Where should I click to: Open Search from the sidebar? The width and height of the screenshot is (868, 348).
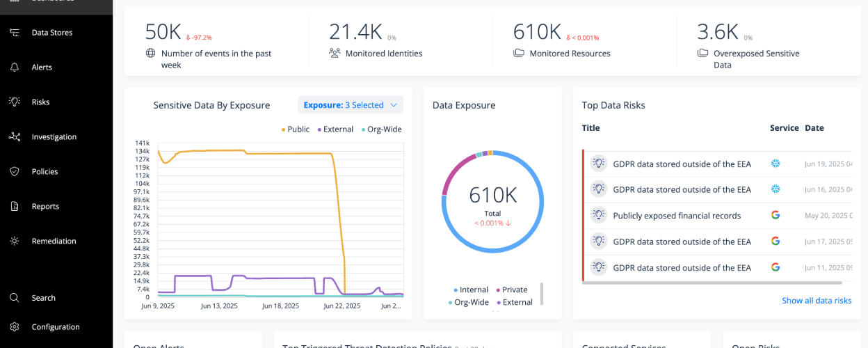coord(43,298)
